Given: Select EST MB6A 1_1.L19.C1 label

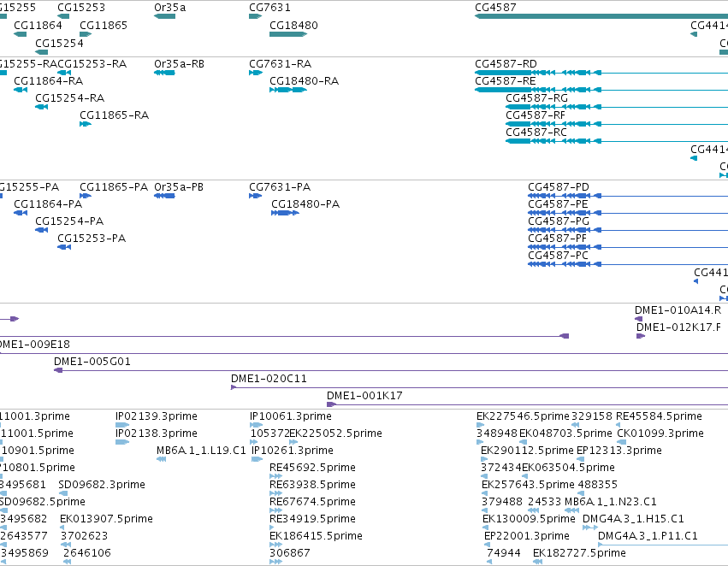Looking at the screenshot, I should [x=201, y=451].
